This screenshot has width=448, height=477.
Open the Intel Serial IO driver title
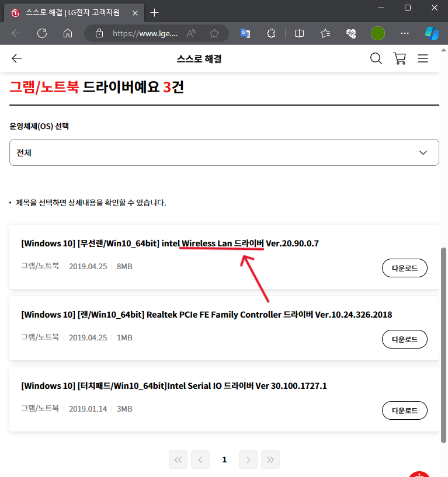(x=174, y=386)
